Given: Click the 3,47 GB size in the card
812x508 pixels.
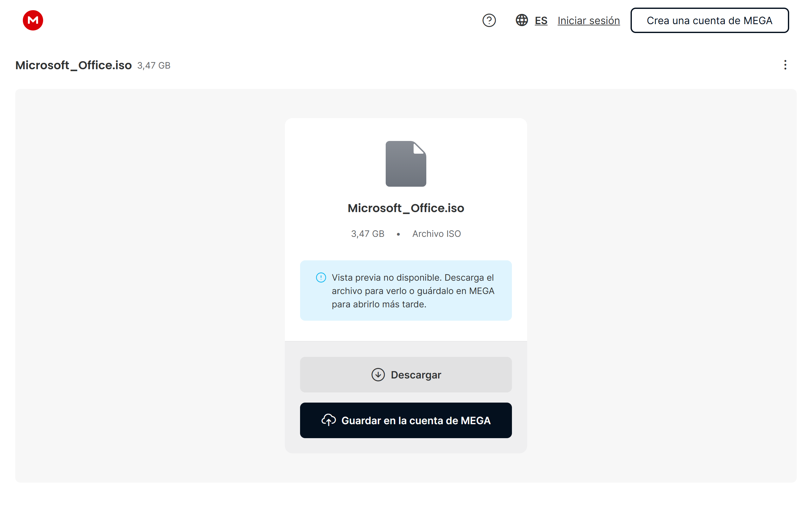Looking at the screenshot, I should (x=367, y=234).
